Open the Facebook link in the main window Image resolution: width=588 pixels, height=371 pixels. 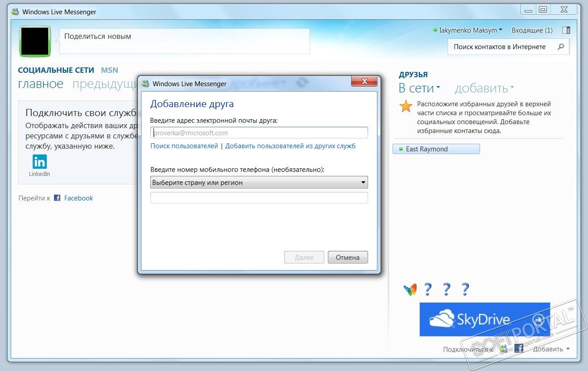click(79, 198)
